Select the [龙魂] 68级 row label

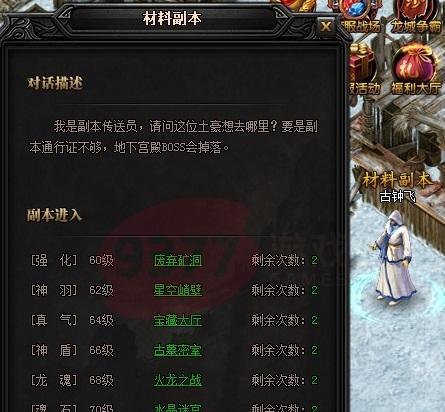[x=72, y=380]
